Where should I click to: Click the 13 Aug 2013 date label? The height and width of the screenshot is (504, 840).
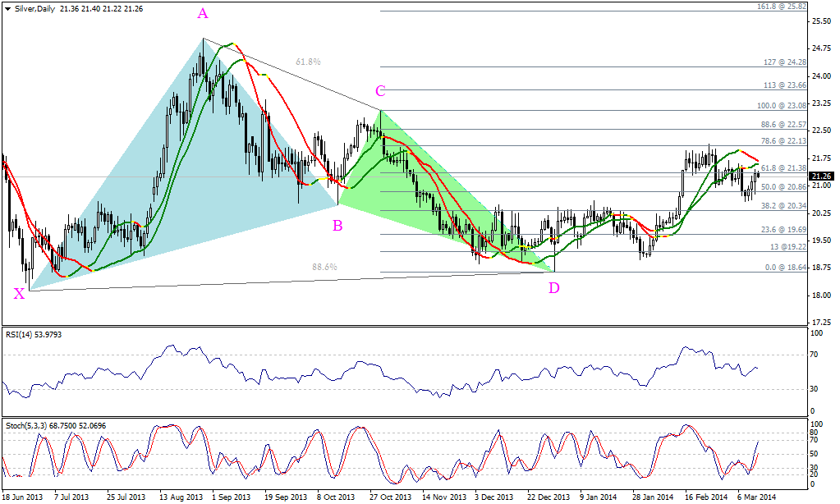[181, 497]
